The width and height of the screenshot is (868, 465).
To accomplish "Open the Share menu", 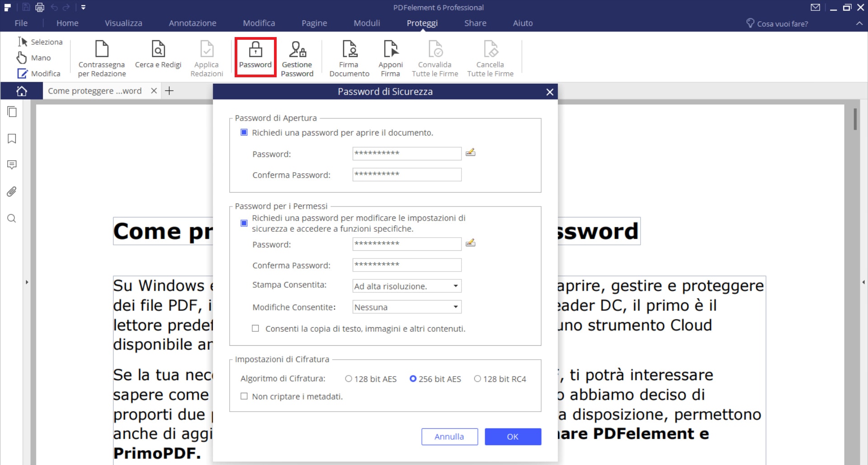I will [475, 23].
